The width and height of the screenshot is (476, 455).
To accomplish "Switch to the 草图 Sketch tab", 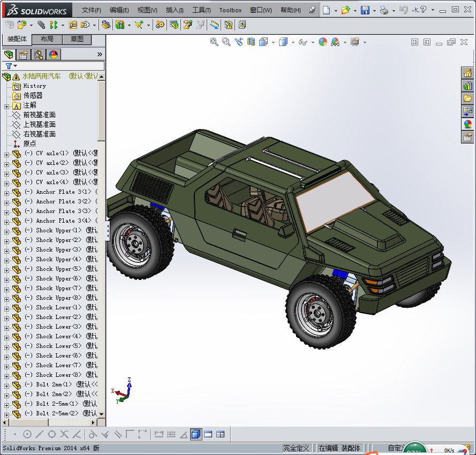I will tap(77, 39).
